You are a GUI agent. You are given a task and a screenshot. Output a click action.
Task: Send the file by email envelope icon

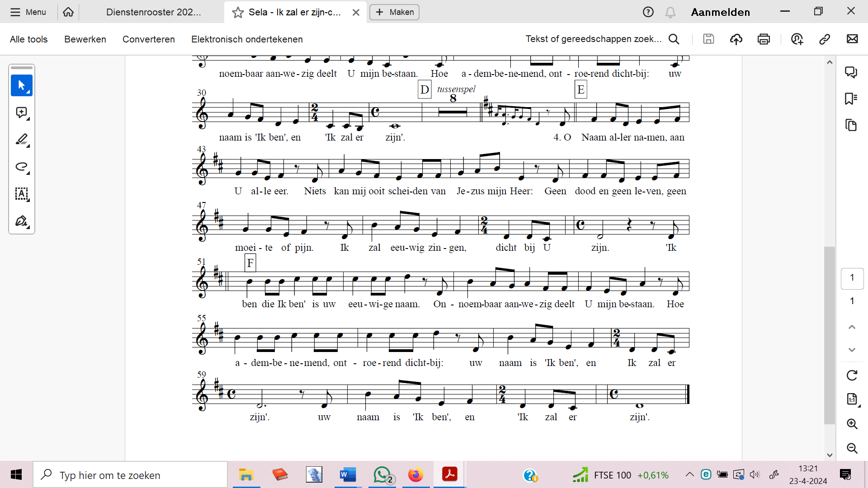click(x=852, y=39)
